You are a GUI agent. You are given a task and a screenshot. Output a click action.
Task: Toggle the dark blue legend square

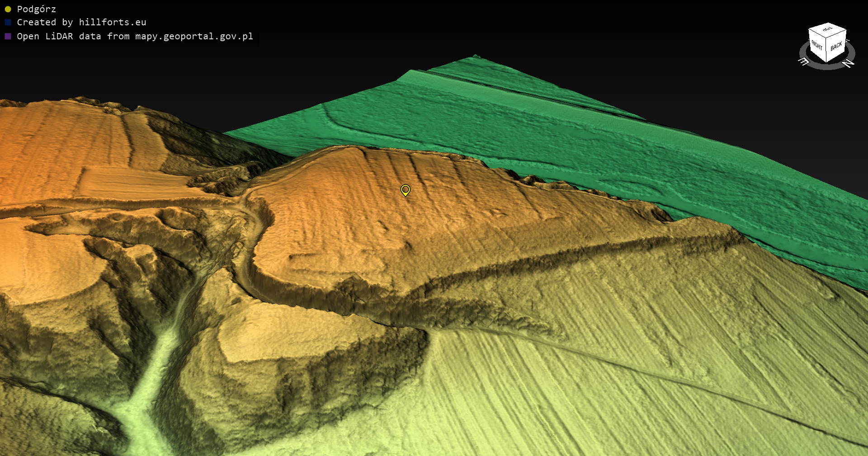(x=8, y=22)
